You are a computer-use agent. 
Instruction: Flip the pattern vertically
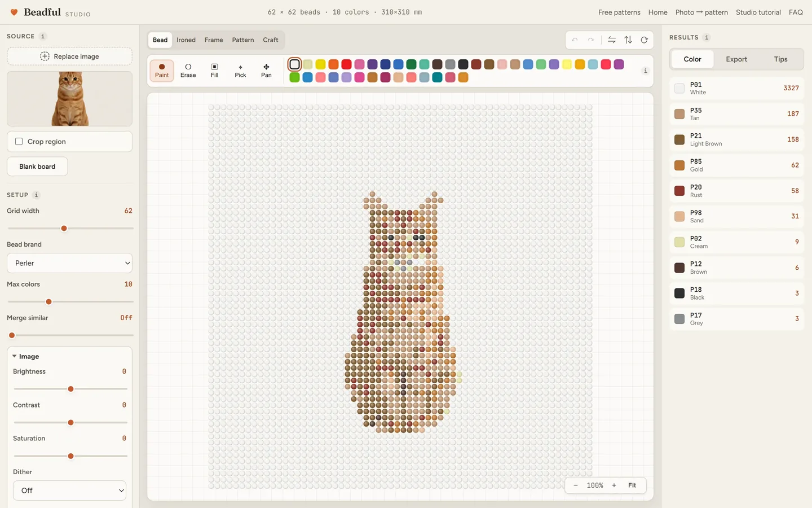click(x=628, y=40)
